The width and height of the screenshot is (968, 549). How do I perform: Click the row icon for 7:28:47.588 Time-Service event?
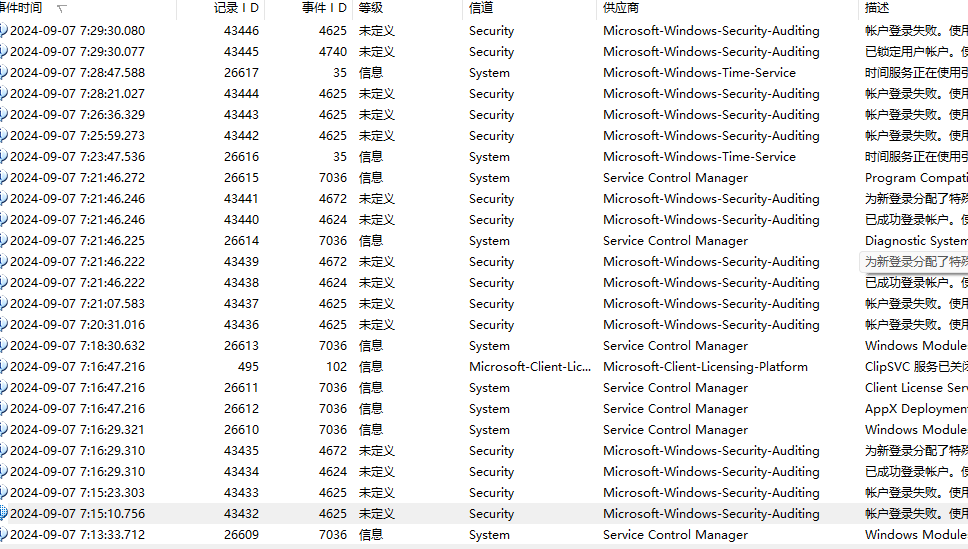(x=4, y=73)
